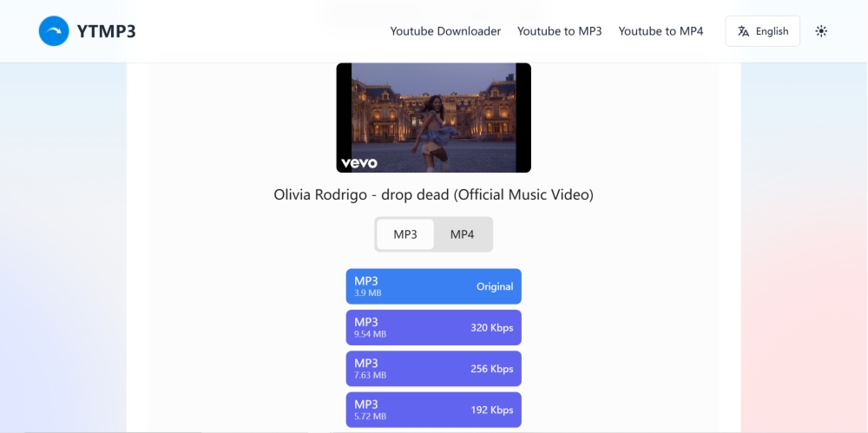
Task: Click the Olivia Rodrigo video thumbnail
Action: tap(433, 118)
